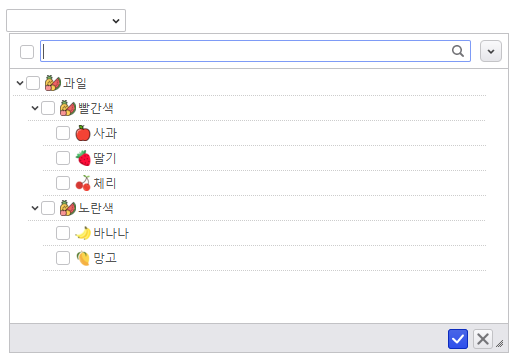This screenshot has height=360, width=525.
Task: Collapse the 노란색 branch
Action: pyautogui.click(x=35, y=208)
